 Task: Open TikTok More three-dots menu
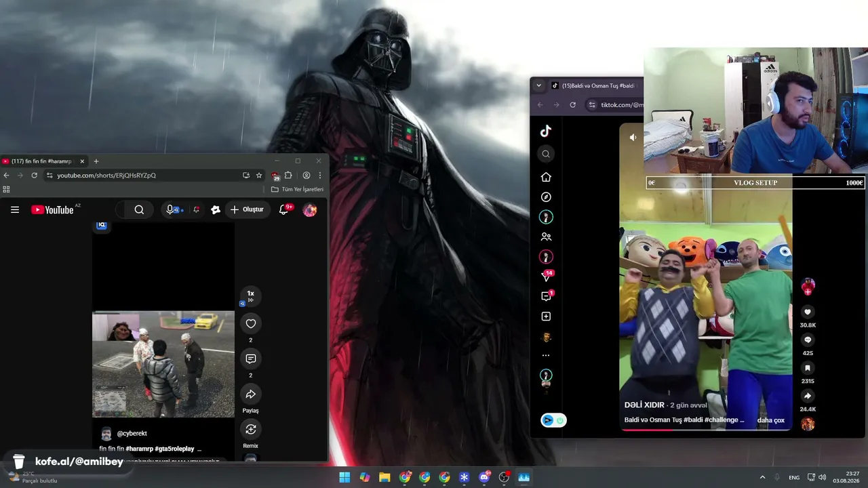coord(546,355)
